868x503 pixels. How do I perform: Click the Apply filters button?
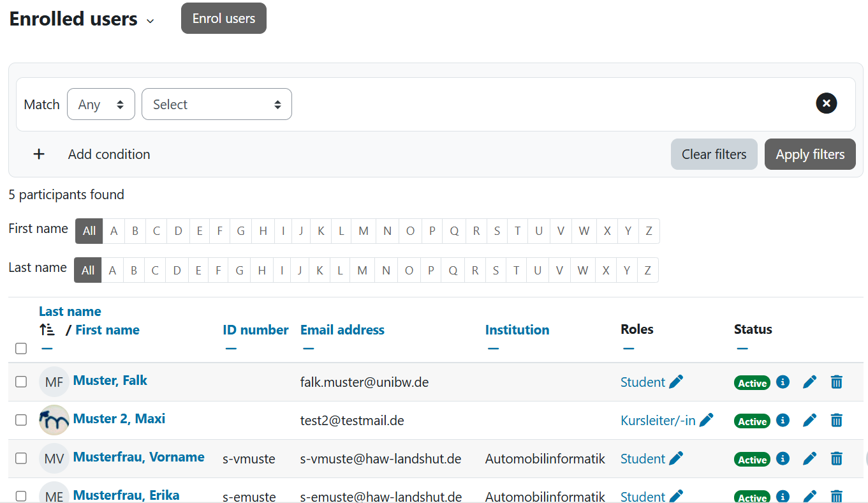[x=810, y=154]
